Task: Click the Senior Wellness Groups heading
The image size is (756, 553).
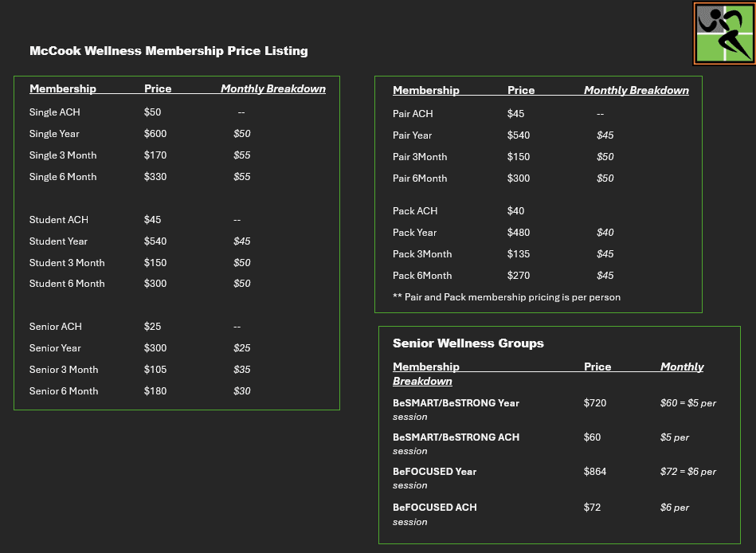Action: [x=468, y=343]
